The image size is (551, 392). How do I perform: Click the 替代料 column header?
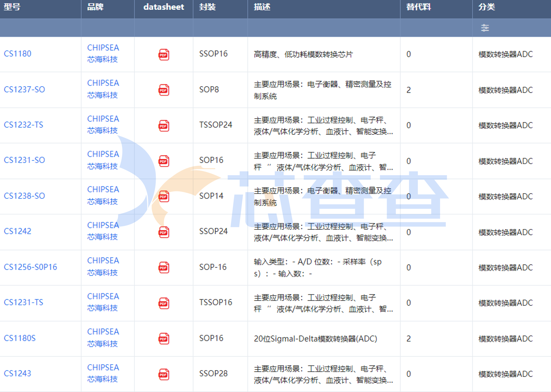(x=418, y=7)
